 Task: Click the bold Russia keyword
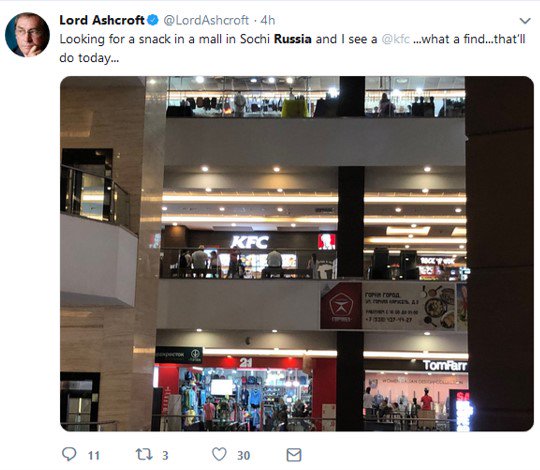pyautogui.click(x=293, y=39)
